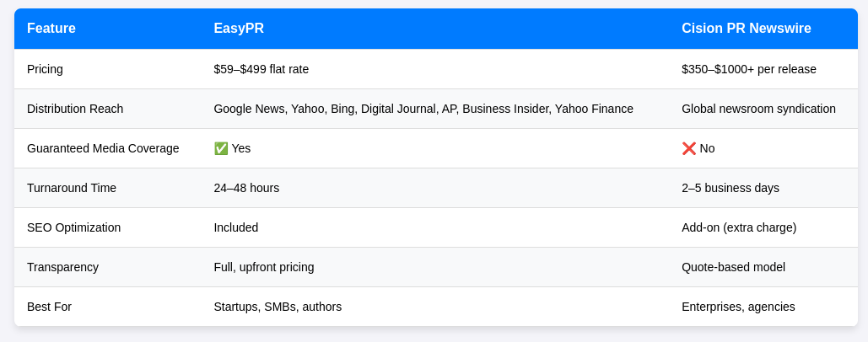Click the Startups, SMBs, authors cell
Screen dimensions: 868x342
coord(278,307)
